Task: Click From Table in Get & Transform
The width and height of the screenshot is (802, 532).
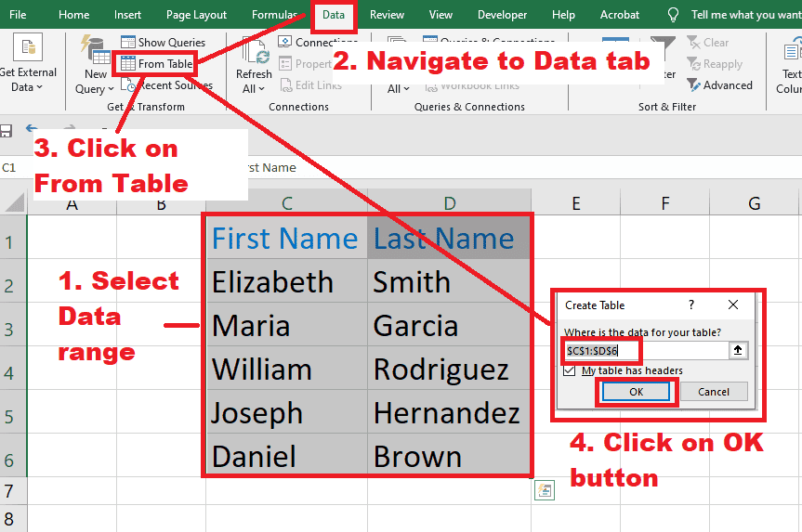Action: click(x=157, y=64)
